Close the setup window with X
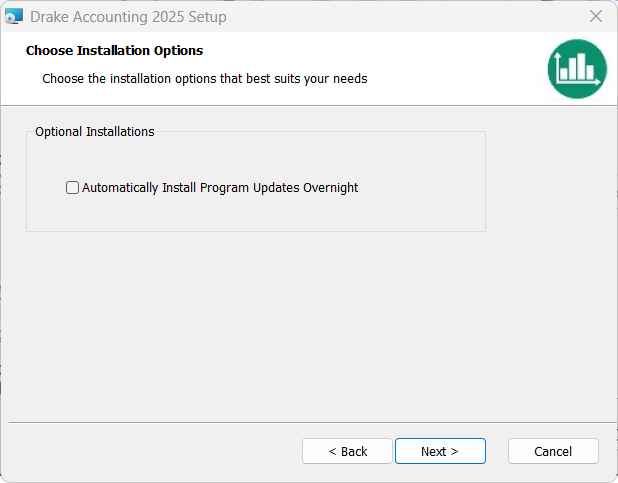 coord(596,17)
